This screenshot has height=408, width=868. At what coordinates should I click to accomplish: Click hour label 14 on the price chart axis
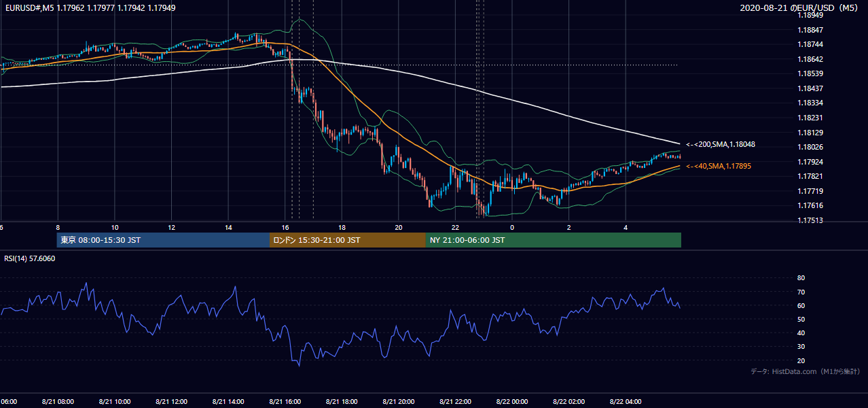pyautogui.click(x=228, y=227)
